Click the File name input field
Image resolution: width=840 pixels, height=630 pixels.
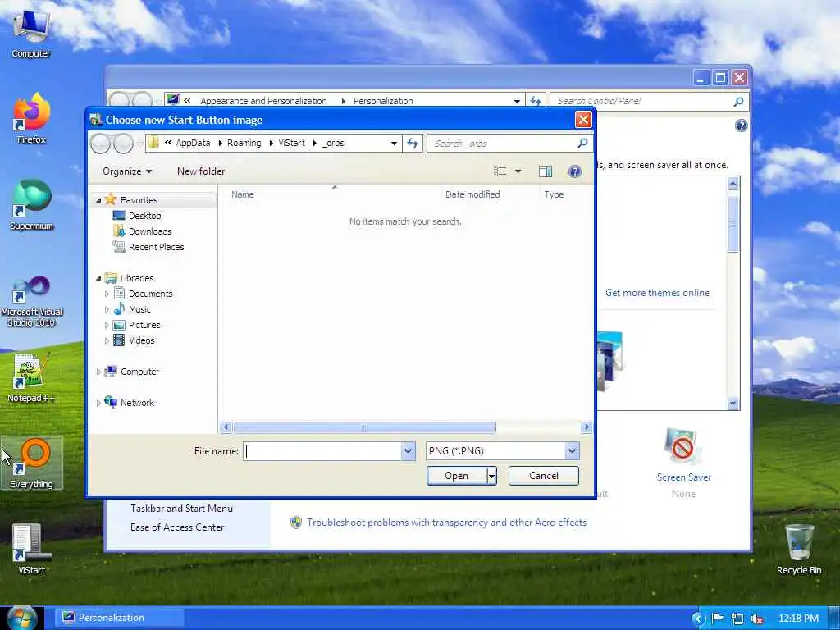pyautogui.click(x=323, y=451)
